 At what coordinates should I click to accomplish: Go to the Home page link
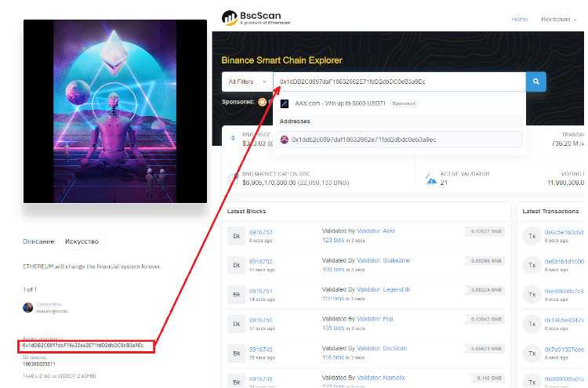(519, 19)
